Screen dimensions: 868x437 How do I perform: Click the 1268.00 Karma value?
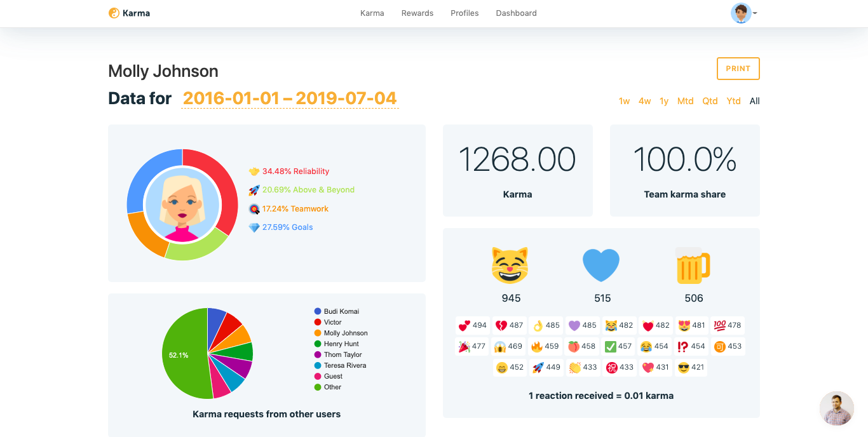517,159
